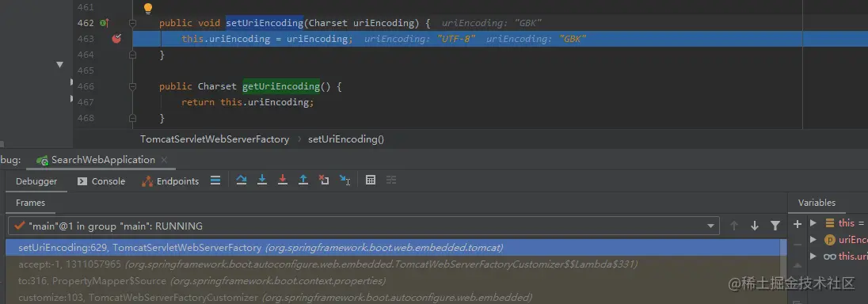This screenshot has width=868, height=304.
Task: Select the SearchWebApplication debug tab
Action: [102, 159]
